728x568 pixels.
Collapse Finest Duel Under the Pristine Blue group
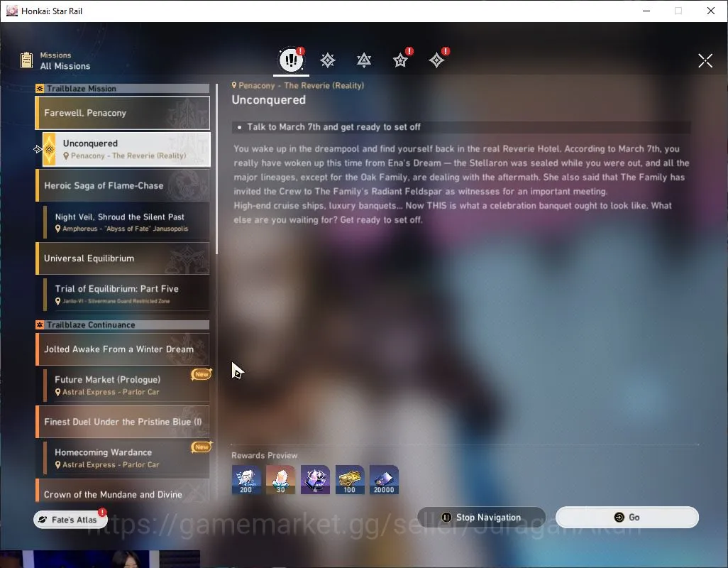[123, 422]
